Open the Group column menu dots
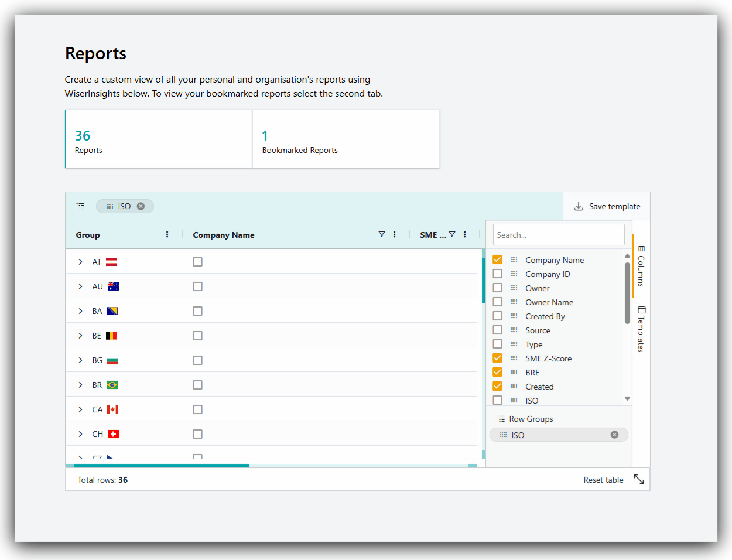 tap(167, 234)
